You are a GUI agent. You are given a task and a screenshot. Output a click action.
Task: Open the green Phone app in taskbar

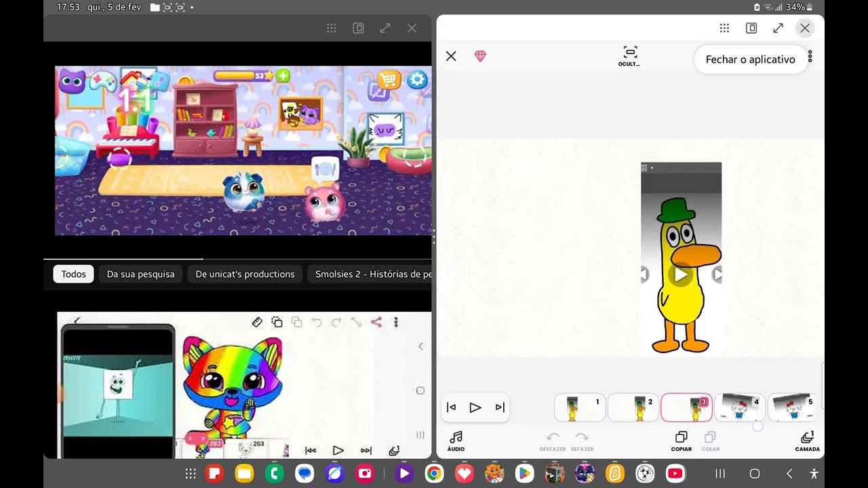[x=275, y=474]
